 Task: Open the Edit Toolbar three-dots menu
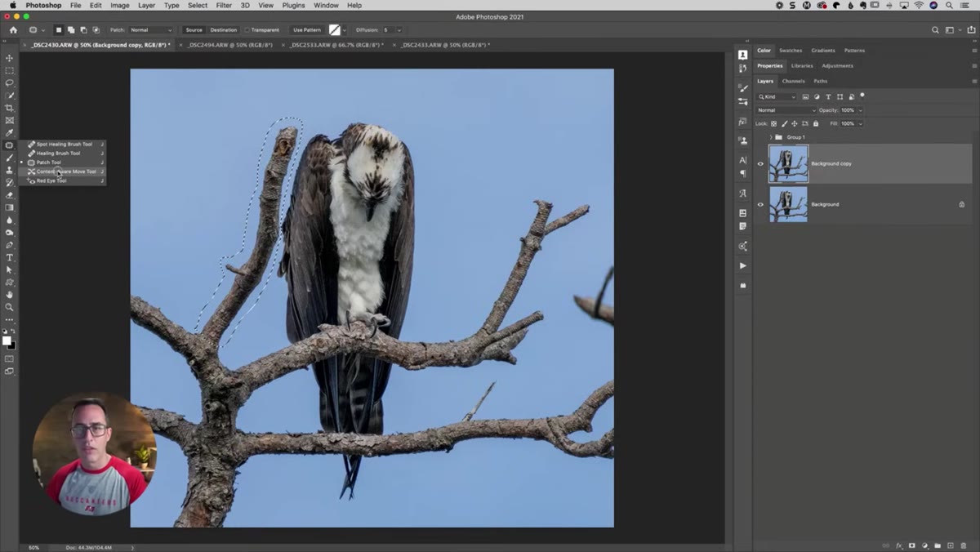10,319
